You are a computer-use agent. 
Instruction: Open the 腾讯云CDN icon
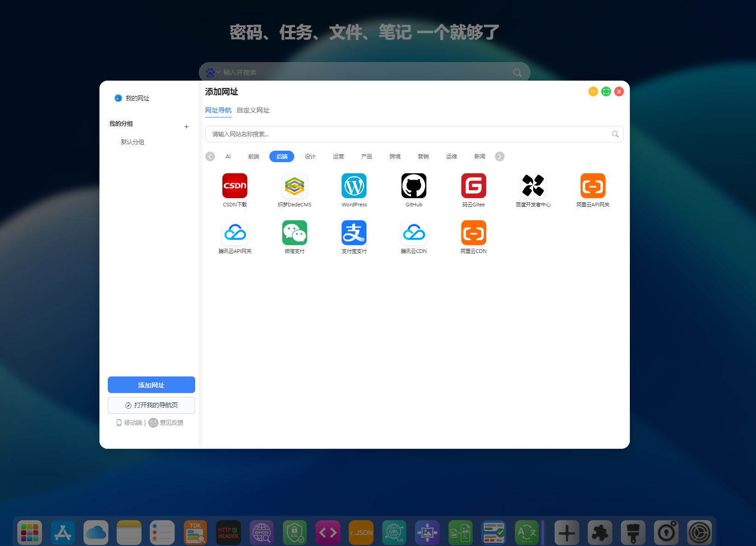[414, 233]
